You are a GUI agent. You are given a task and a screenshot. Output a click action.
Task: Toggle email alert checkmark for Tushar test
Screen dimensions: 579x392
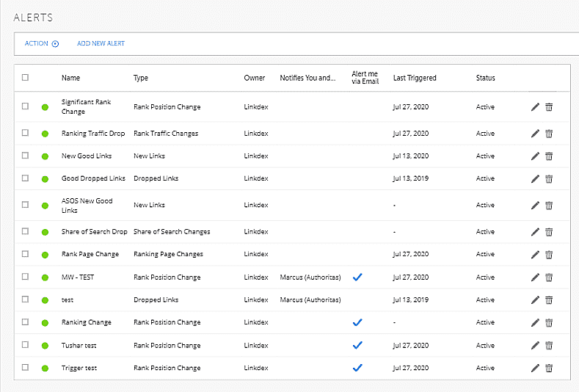[x=357, y=345]
